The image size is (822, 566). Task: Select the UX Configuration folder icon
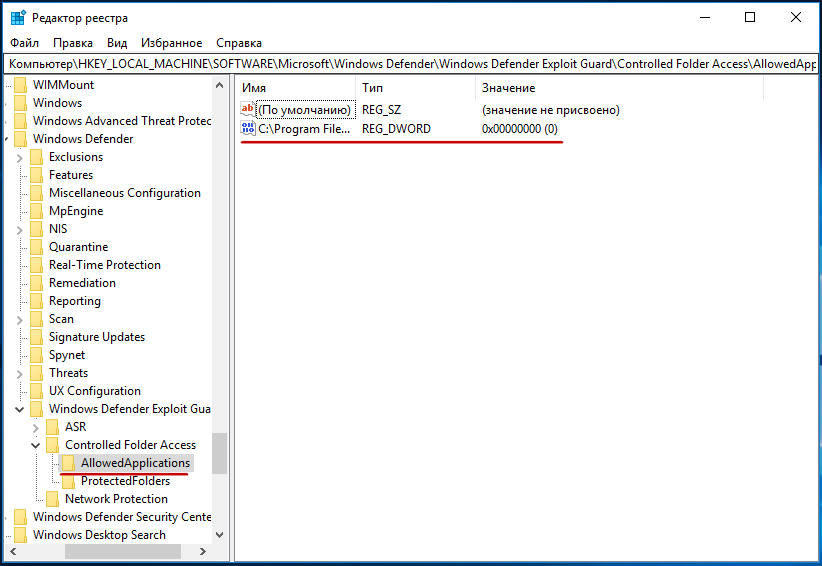(37, 391)
